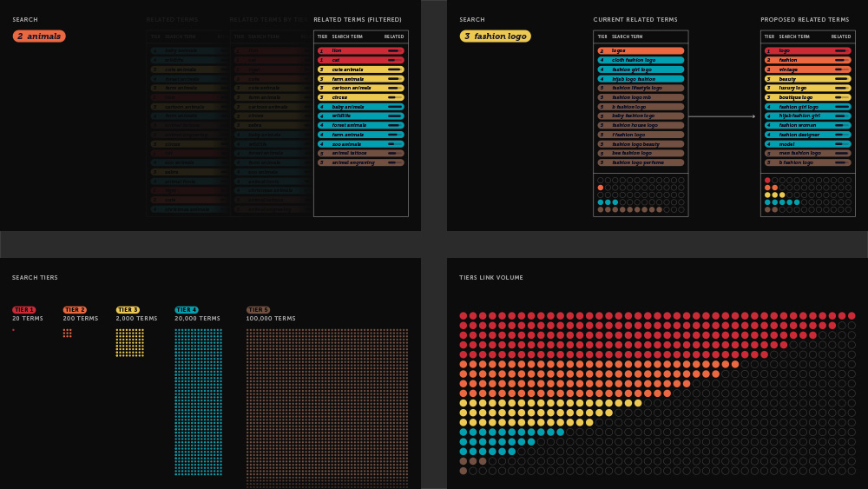Click the teal Tier 4 badge
This screenshot has width=868, height=489.
coord(187,310)
